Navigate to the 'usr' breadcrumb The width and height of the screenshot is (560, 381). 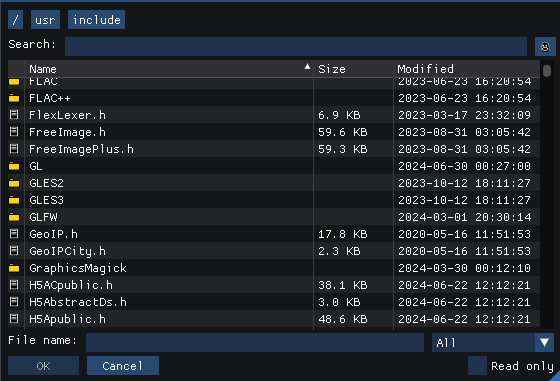(x=45, y=20)
